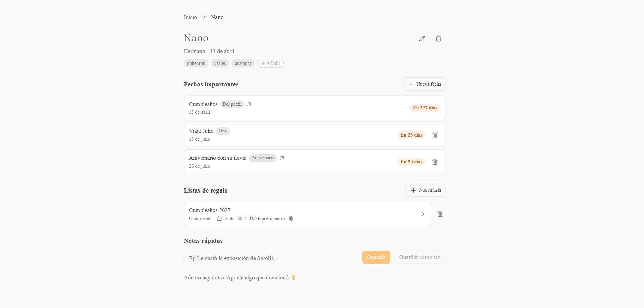The height and width of the screenshot is (308, 644).
Task: Click the Viaje Julio title
Action: (x=201, y=131)
